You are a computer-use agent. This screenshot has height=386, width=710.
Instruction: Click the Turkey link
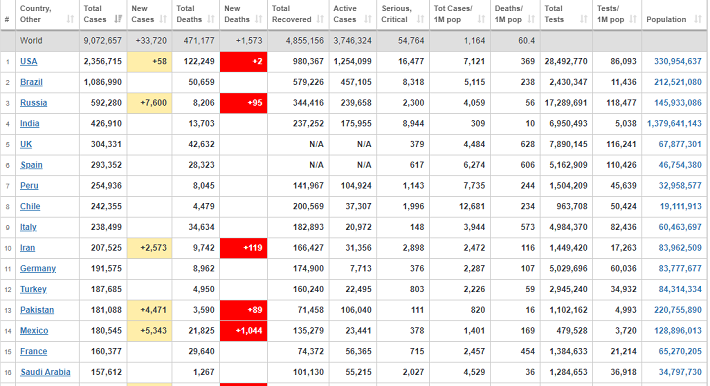click(x=33, y=289)
